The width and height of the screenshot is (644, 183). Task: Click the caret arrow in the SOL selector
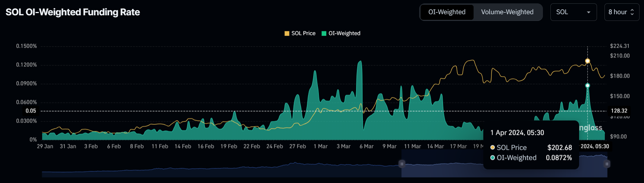(x=588, y=12)
